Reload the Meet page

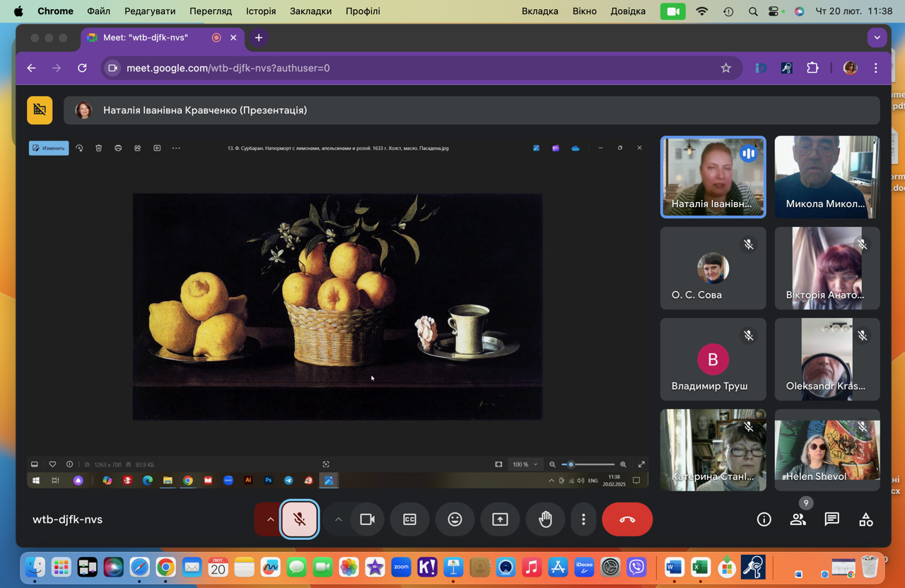tap(82, 68)
